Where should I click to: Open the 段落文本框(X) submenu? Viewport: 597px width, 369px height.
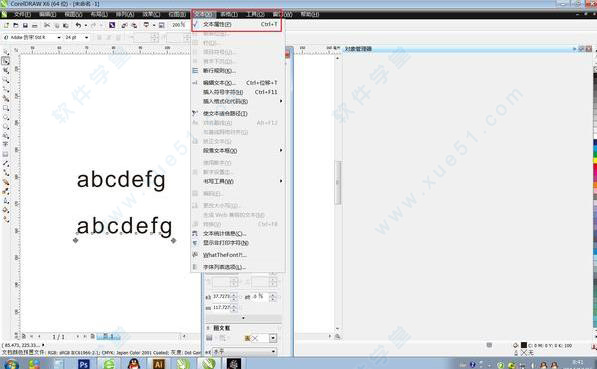[x=237, y=151]
